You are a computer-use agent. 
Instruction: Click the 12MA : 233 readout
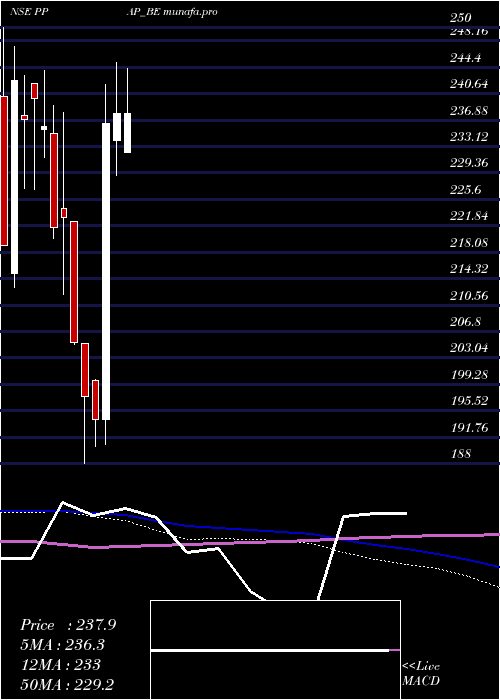(60, 665)
